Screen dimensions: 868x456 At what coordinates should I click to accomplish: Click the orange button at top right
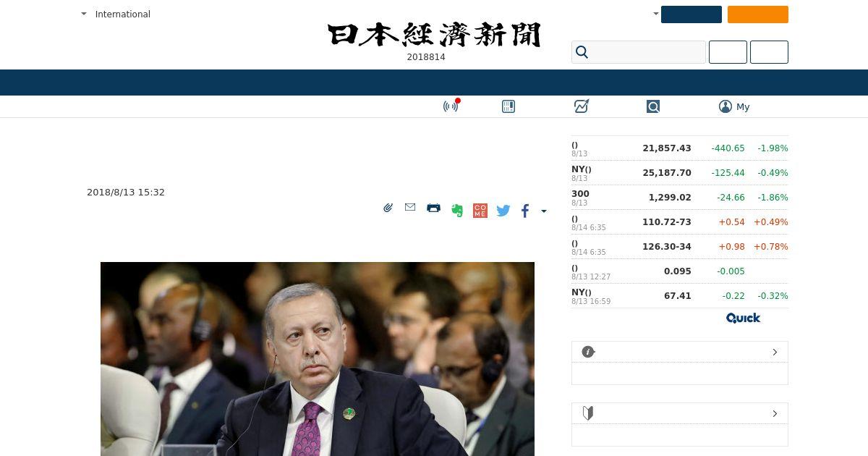pos(758,14)
